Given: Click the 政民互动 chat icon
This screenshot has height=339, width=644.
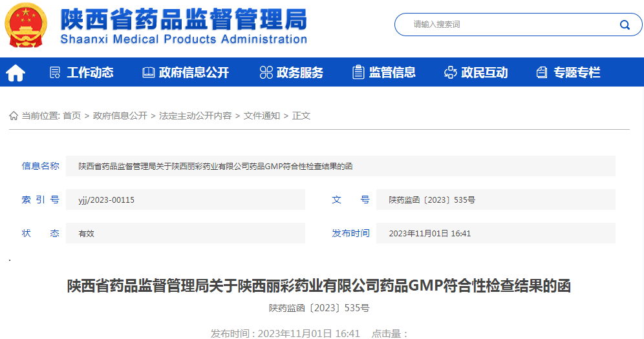Looking at the screenshot, I should pos(450,72).
